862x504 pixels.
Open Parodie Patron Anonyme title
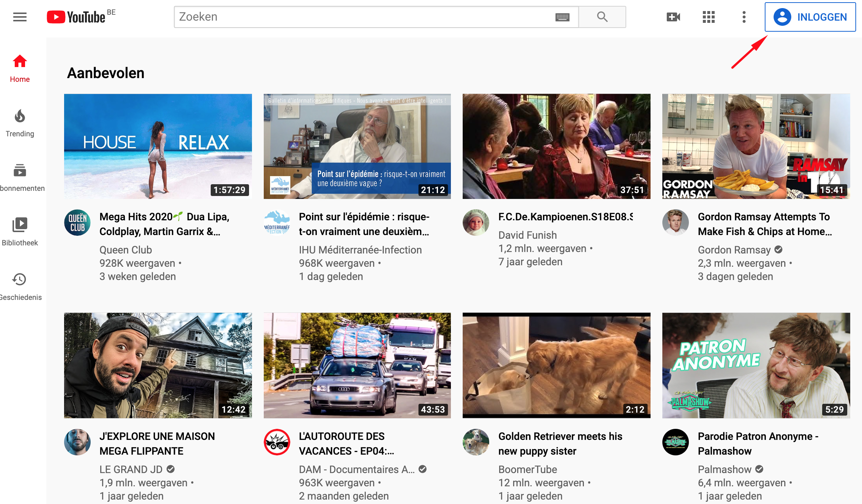coord(758,444)
